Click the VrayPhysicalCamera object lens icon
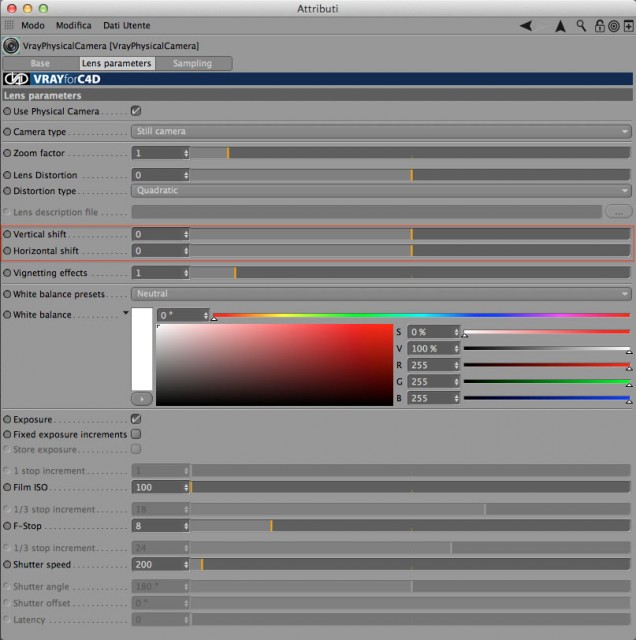This screenshot has width=636, height=640. pos(11,46)
